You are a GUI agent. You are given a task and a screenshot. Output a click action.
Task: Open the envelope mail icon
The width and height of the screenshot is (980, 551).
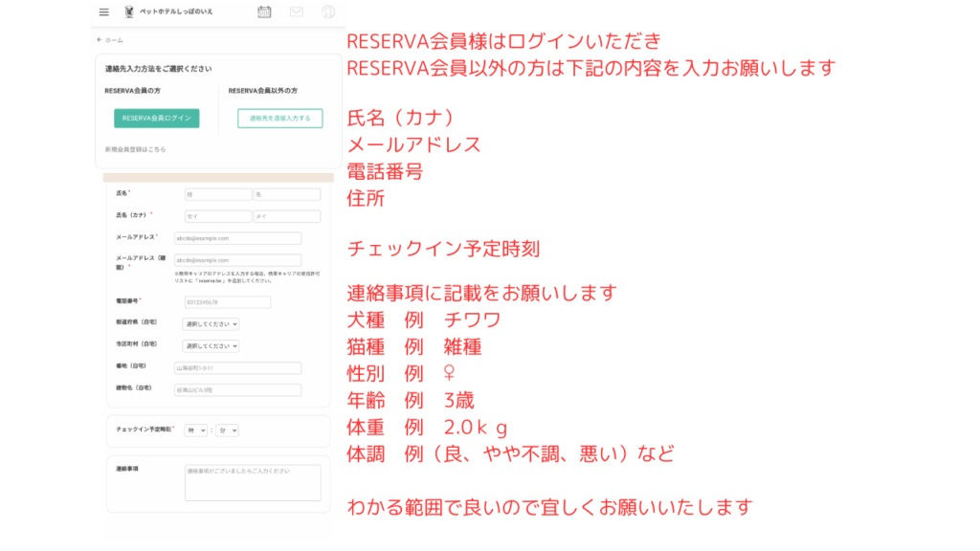coord(297,12)
